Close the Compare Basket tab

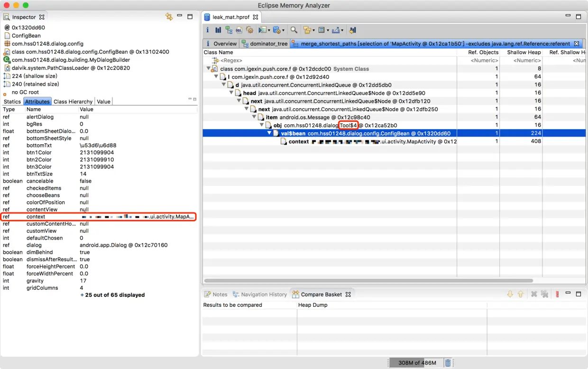tap(348, 295)
